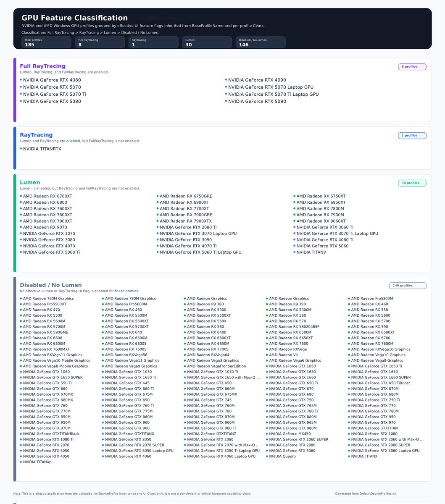Click the gray 'Disabled / No Lumen' section heading

coord(51,285)
